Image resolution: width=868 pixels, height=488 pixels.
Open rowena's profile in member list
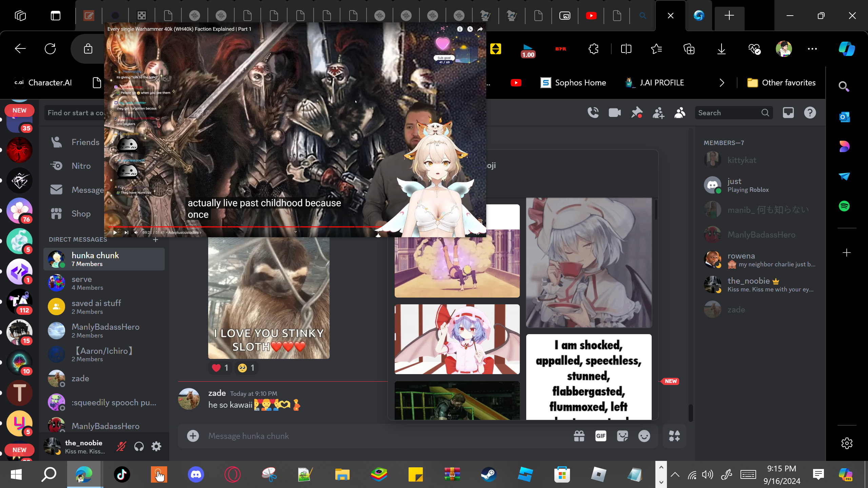(x=760, y=260)
